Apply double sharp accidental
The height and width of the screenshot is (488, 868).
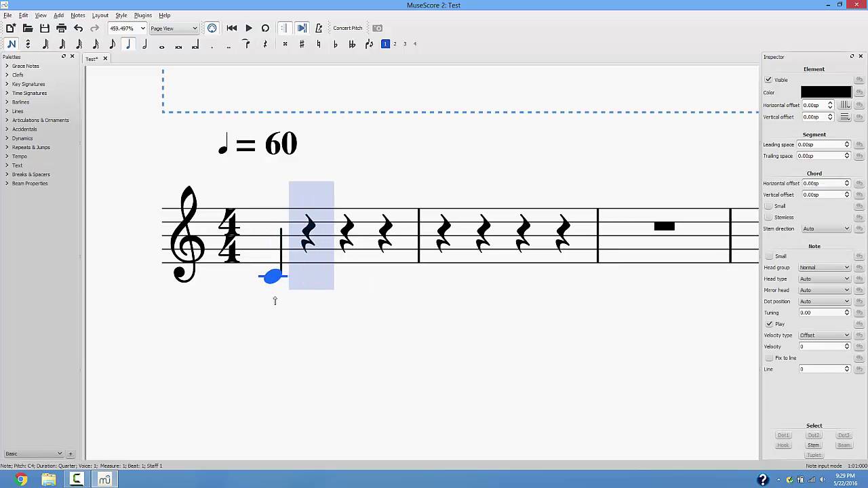point(285,44)
